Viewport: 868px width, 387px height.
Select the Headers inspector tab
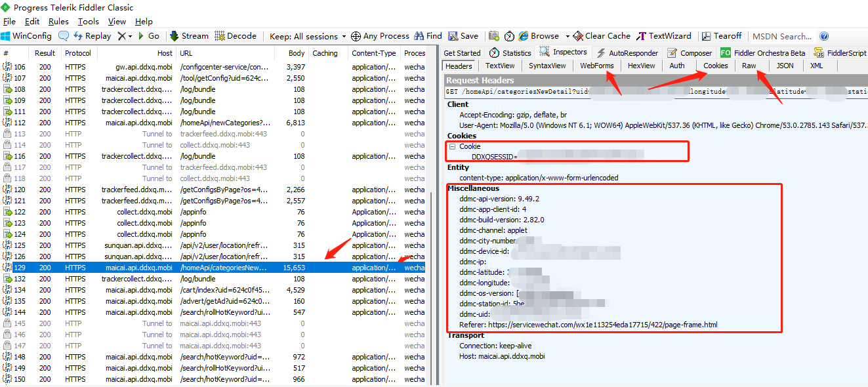(x=459, y=66)
